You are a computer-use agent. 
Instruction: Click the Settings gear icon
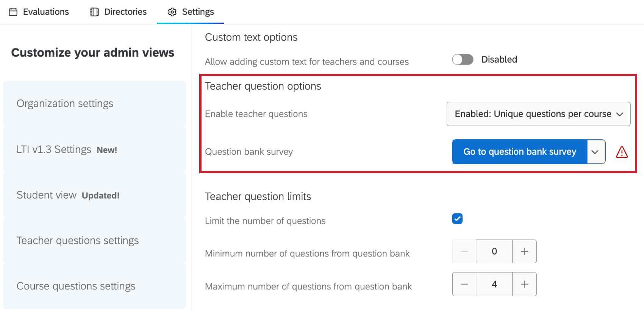click(x=172, y=12)
